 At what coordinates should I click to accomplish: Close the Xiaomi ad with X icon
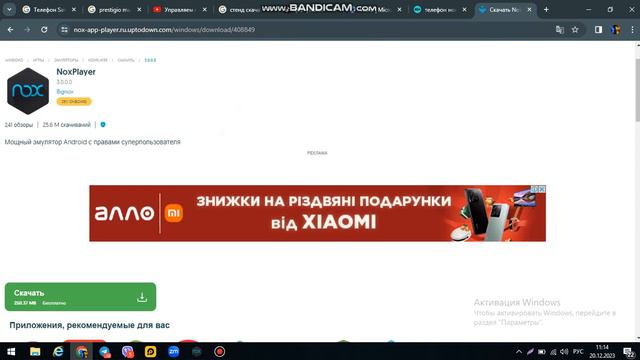(542, 189)
